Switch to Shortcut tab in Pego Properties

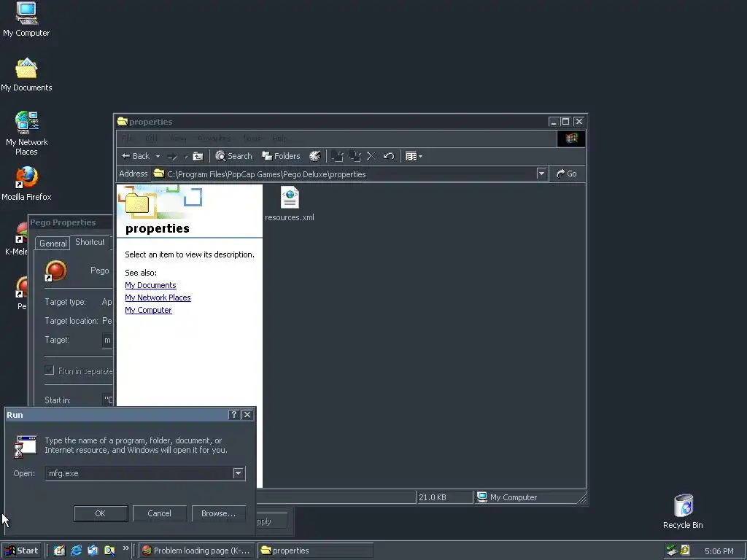click(90, 242)
